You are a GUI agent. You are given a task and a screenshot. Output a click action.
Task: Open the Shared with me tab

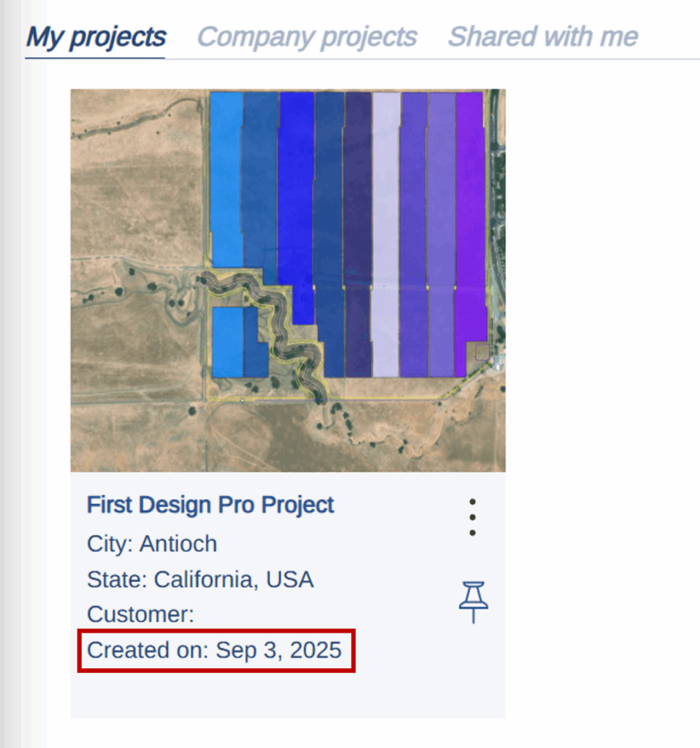pos(542,37)
